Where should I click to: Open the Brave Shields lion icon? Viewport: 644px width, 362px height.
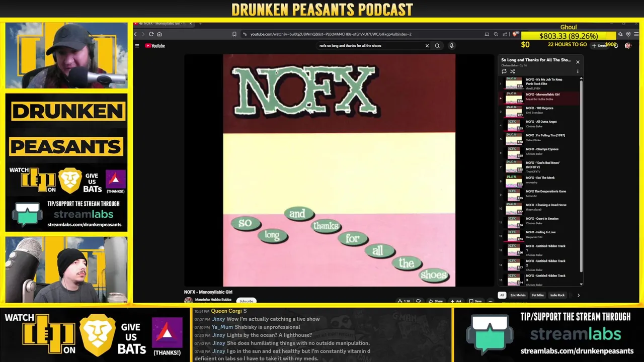tap(515, 34)
